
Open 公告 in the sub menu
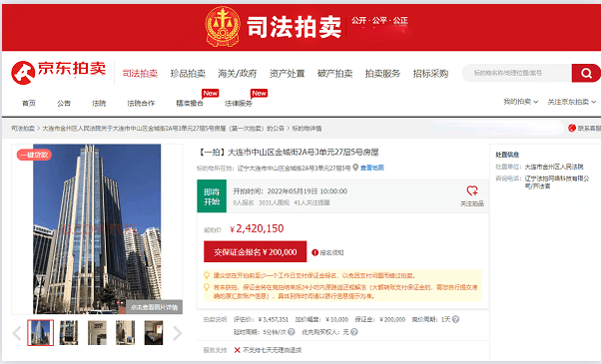pos(64,103)
